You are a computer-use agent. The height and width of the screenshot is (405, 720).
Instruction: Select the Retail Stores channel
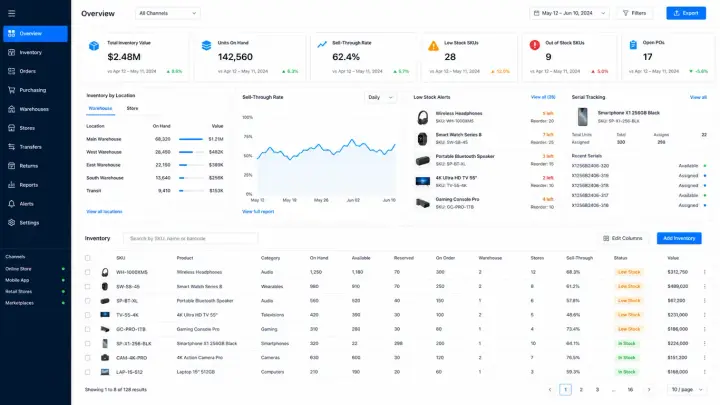point(35,292)
